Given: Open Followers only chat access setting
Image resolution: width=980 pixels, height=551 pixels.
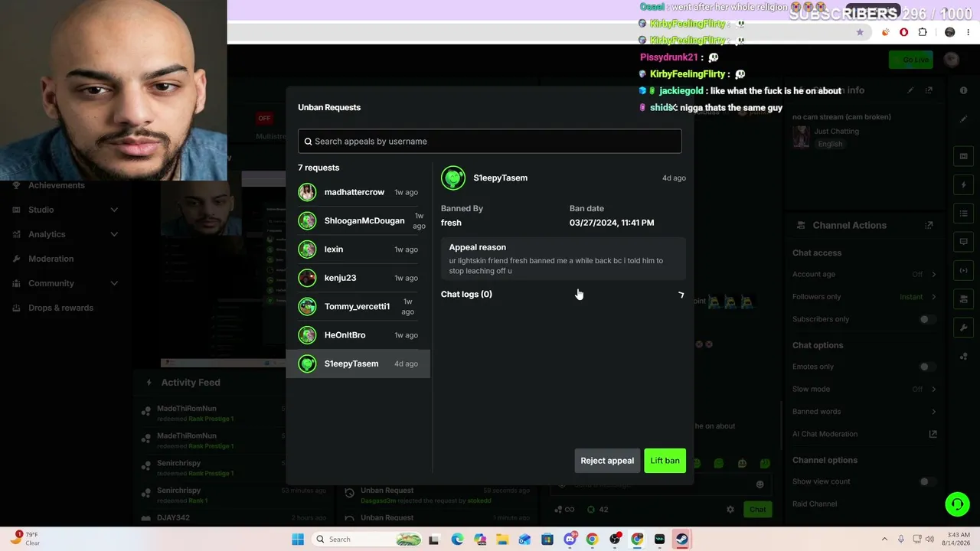Looking at the screenshot, I should click(x=865, y=297).
